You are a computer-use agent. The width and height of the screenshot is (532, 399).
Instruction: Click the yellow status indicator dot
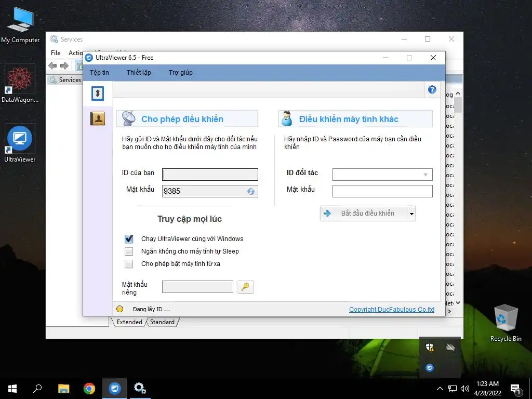coord(120,309)
